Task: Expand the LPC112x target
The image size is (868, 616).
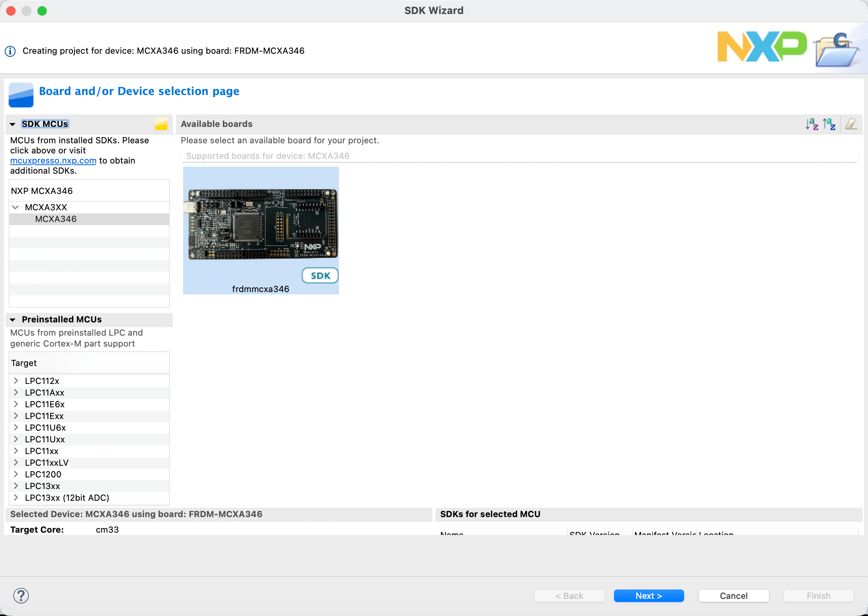Action: tap(16, 381)
